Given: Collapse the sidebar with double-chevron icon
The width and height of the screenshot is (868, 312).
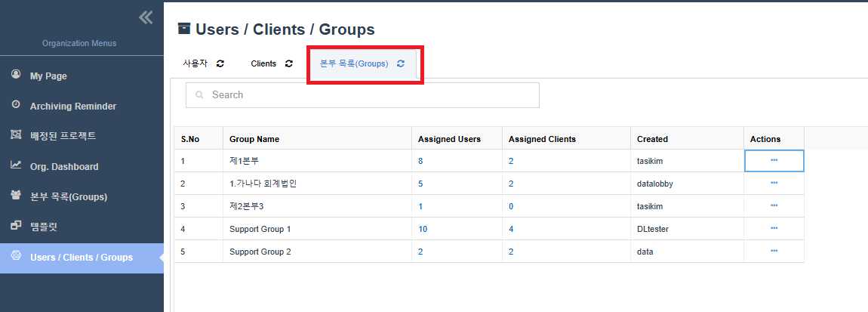Looking at the screenshot, I should click(146, 17).
